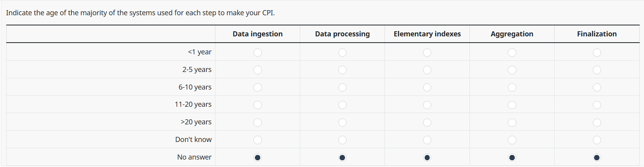Viewport: 644px width, 167px height.
Task: Select >20 years for Data ingestion
Action: coord(258,122)
